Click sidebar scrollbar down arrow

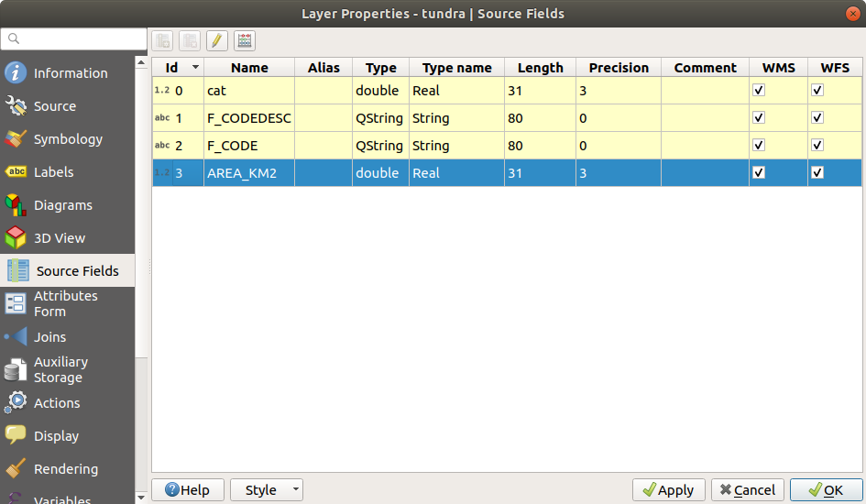click(141, 498)
